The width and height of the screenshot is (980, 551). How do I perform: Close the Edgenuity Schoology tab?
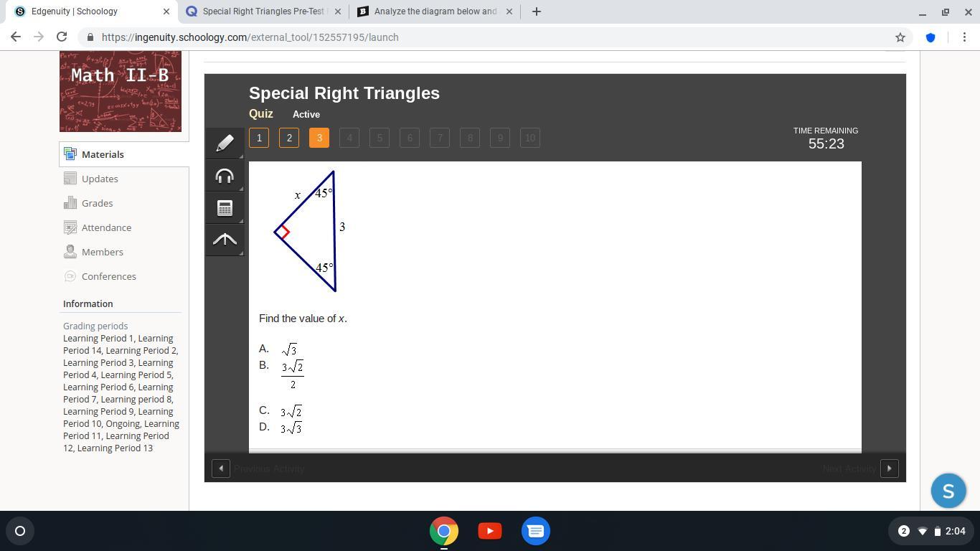(166, 11)
